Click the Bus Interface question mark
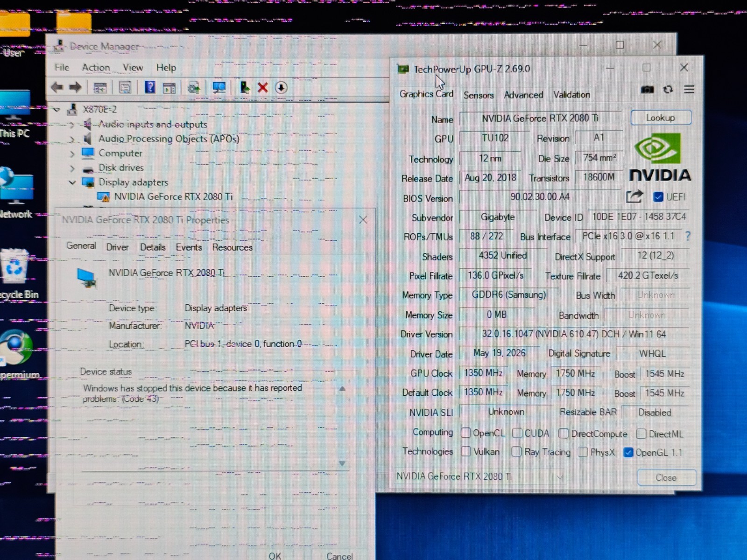The width and height of the screenshot is (747, 560). coord(688,236)
